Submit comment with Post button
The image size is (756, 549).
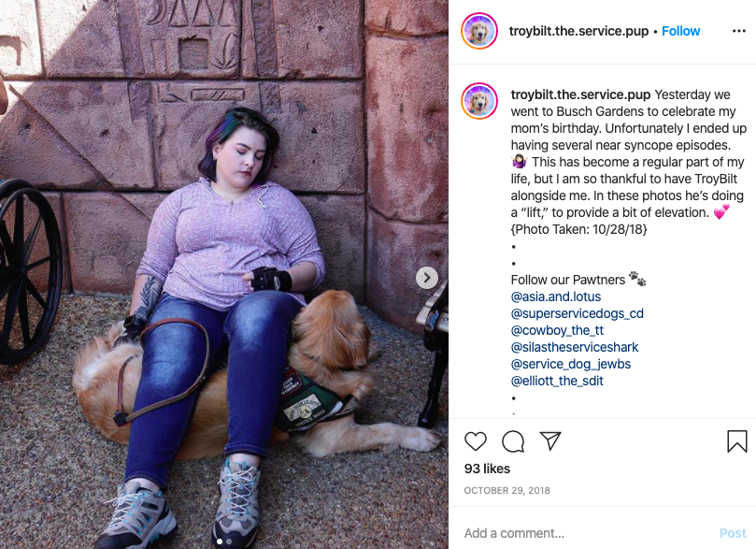(733, 533)
